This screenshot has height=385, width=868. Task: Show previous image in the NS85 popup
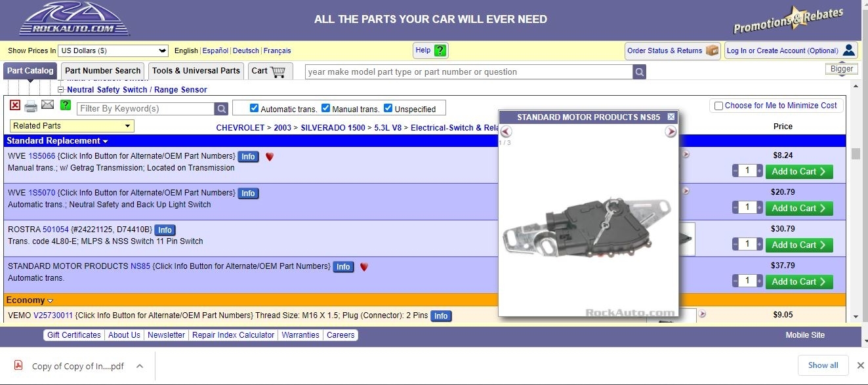(x=506, y=132)
